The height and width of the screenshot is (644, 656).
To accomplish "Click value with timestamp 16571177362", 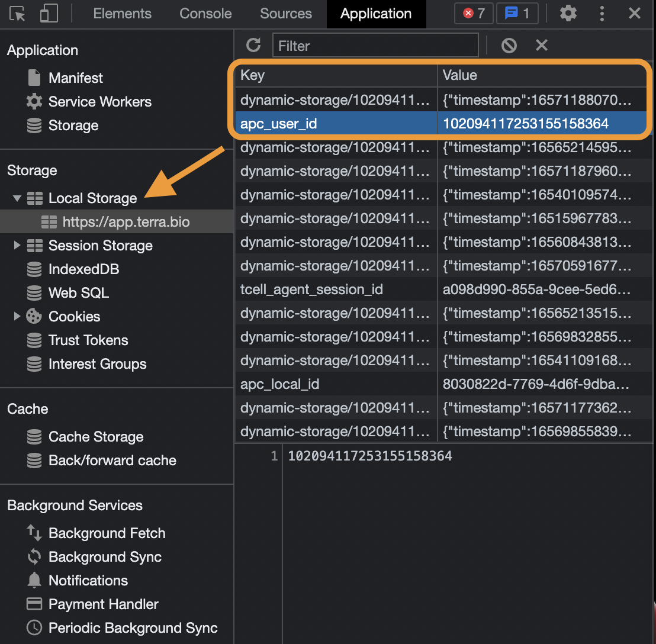I will [544, 408].
